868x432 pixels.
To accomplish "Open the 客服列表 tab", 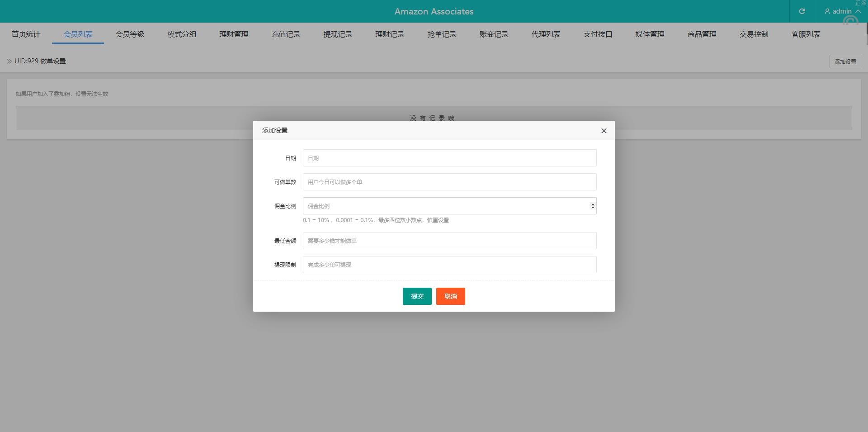I will [806, 34].
